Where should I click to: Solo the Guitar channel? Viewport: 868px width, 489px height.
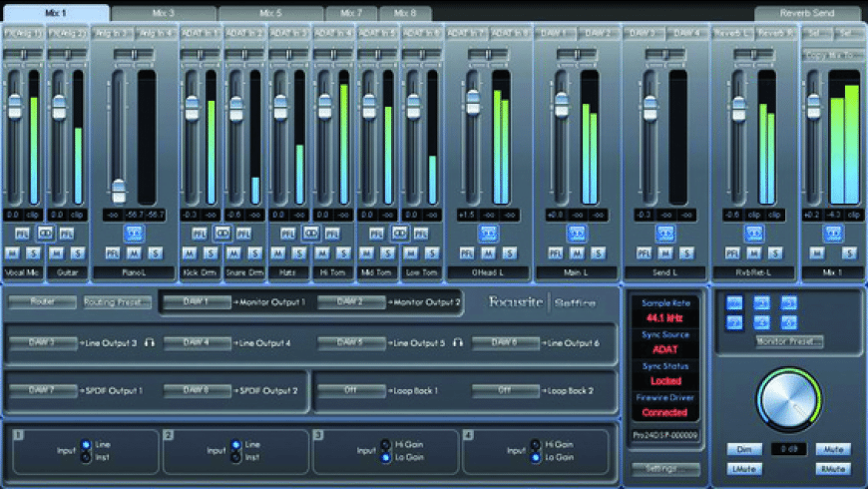tap(76, 253)
